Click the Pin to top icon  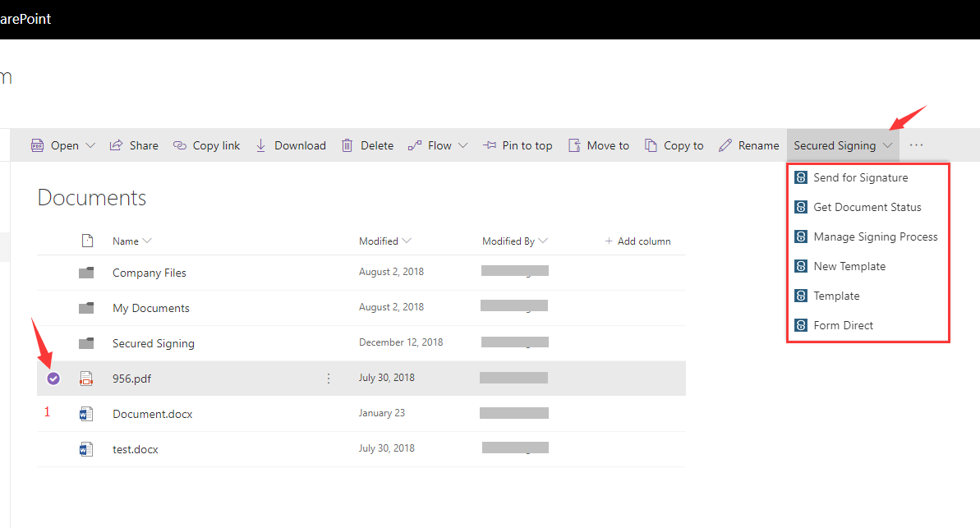(x=490, y=145)
